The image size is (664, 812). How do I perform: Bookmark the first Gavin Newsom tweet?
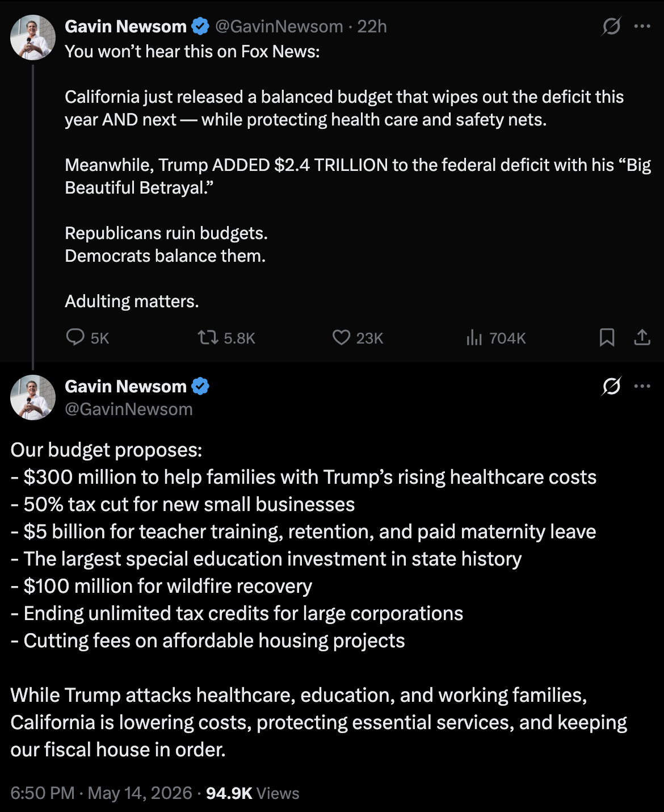(x=607, y=337)
